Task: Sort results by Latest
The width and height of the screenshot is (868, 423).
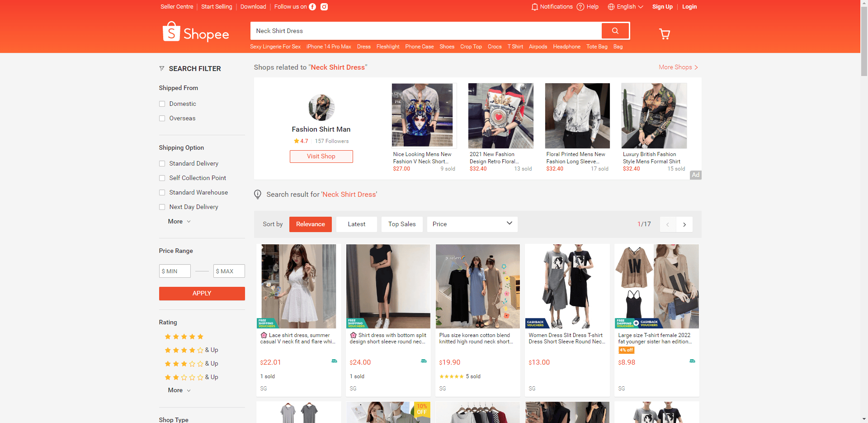Action: pos(357,224)
